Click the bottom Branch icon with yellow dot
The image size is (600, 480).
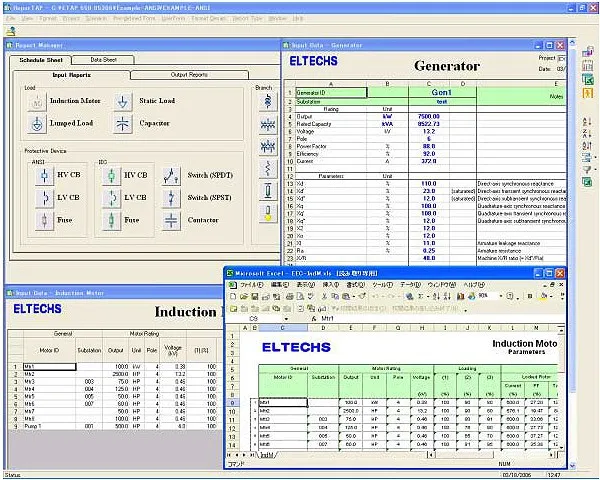pyautogui.click(x=268, y=213)
